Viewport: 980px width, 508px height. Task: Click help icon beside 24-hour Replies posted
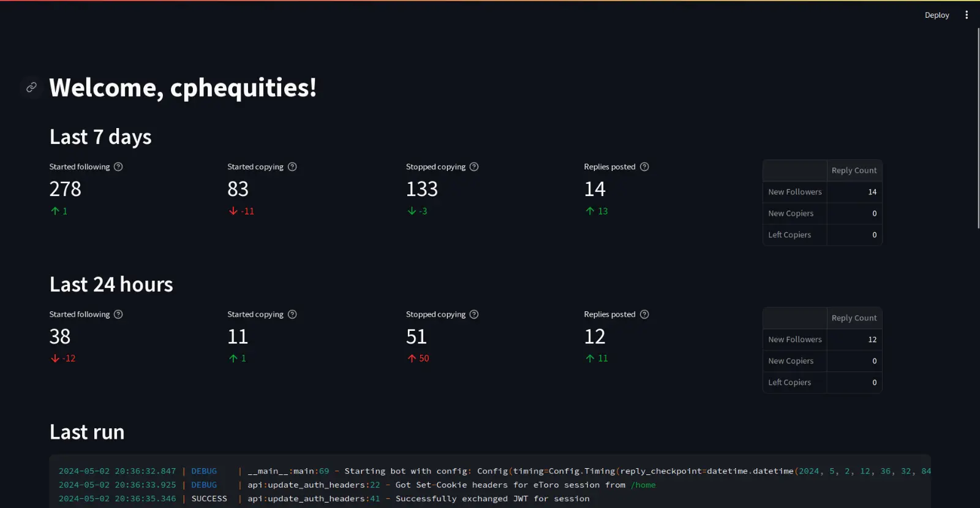(x=644, y=314)
